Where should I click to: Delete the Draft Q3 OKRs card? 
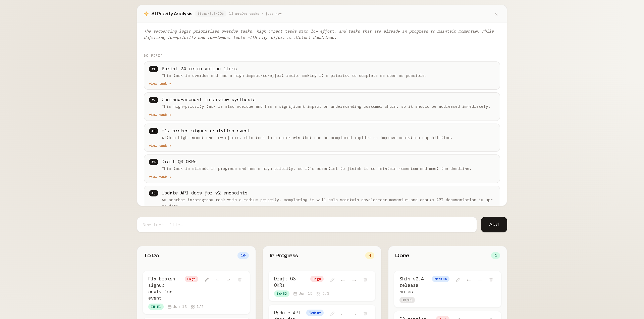tap(365, 280)
